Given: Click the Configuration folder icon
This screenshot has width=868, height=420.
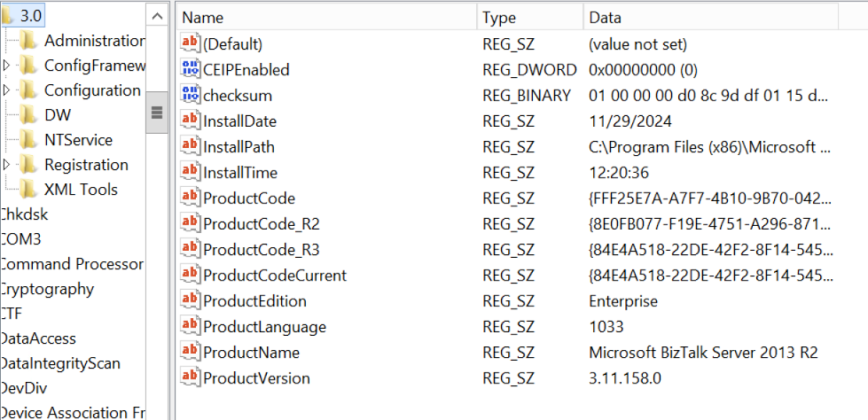Looking at the screenshot, I should point(27,90).
